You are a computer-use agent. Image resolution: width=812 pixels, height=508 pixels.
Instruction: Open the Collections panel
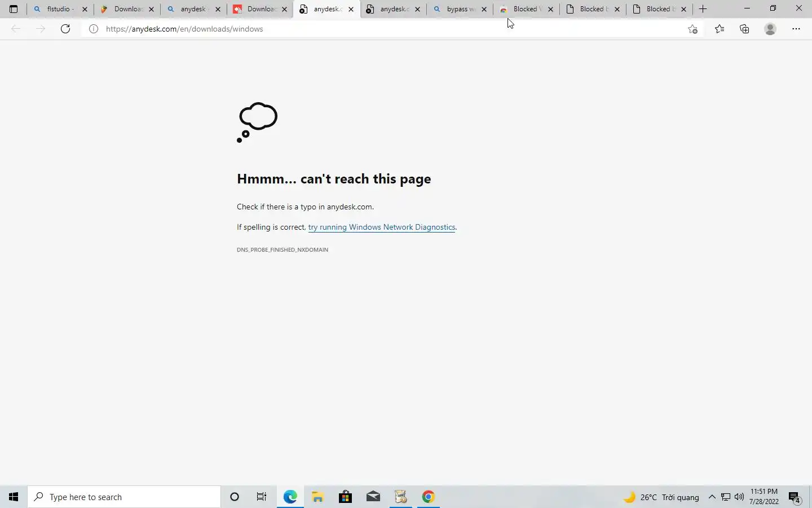[x=744, y=29]
